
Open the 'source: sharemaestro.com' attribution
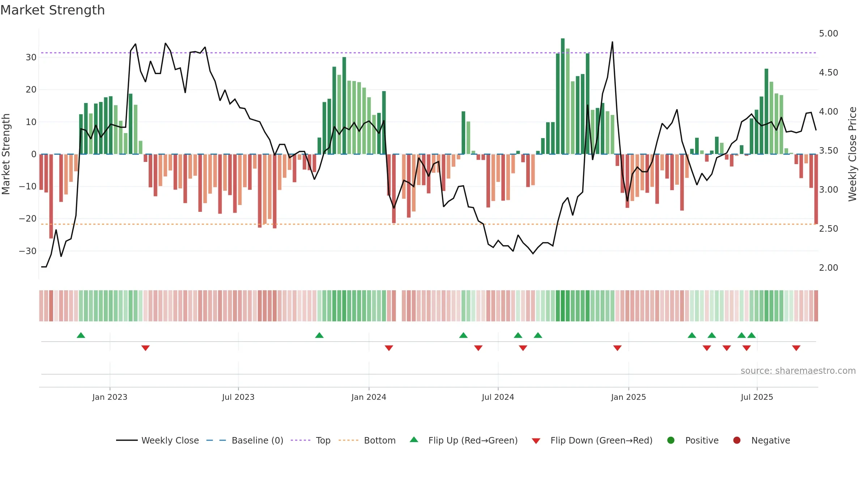[798, 371]
